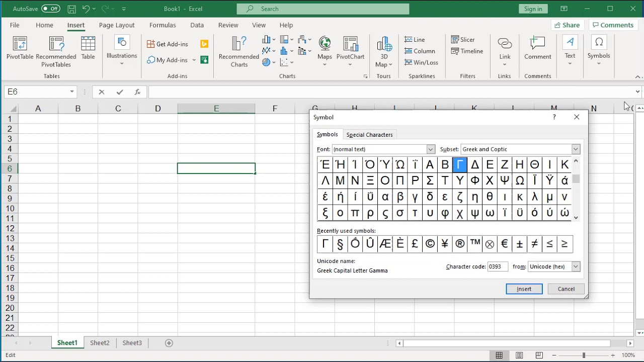Screen dimensions: 644x362
Task: Add a new sheet with plus icon
Action: tap(169, 343)
